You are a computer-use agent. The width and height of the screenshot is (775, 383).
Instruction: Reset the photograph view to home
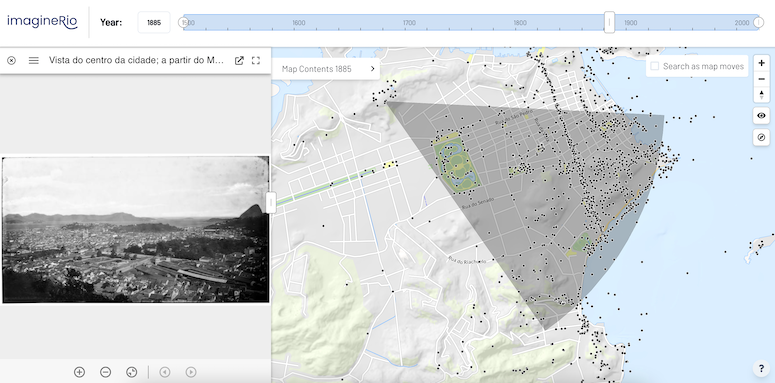pos(131,372)
